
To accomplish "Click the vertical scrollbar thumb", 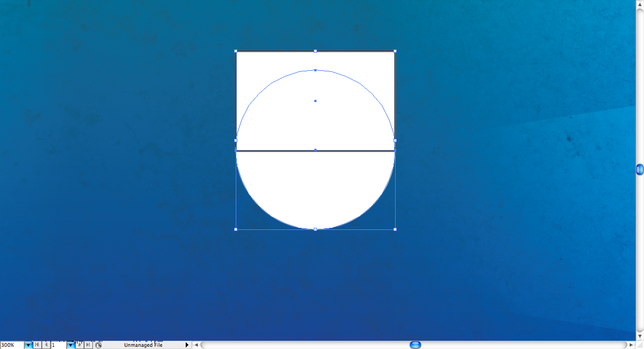I will coord(640,170).
